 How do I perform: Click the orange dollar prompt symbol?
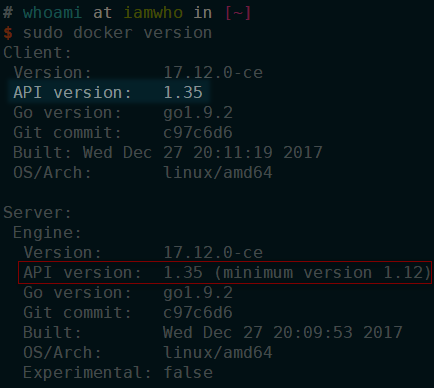[8, 33]
